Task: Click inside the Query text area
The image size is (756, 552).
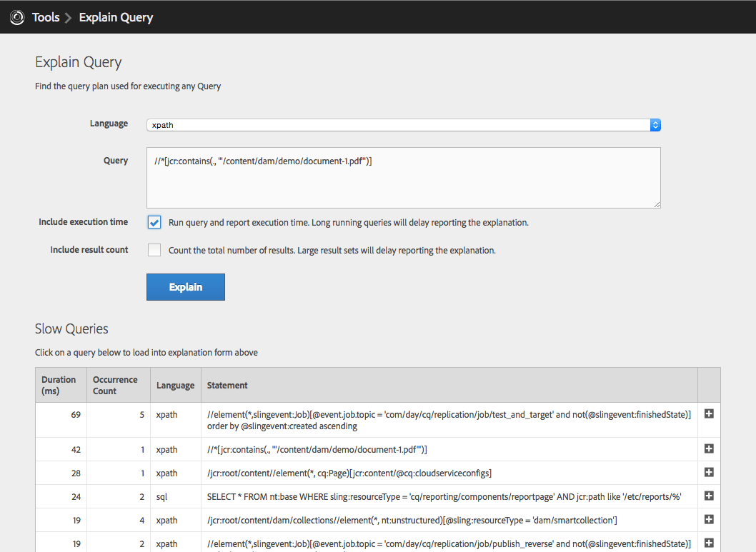Action: [x=404, y=178]
